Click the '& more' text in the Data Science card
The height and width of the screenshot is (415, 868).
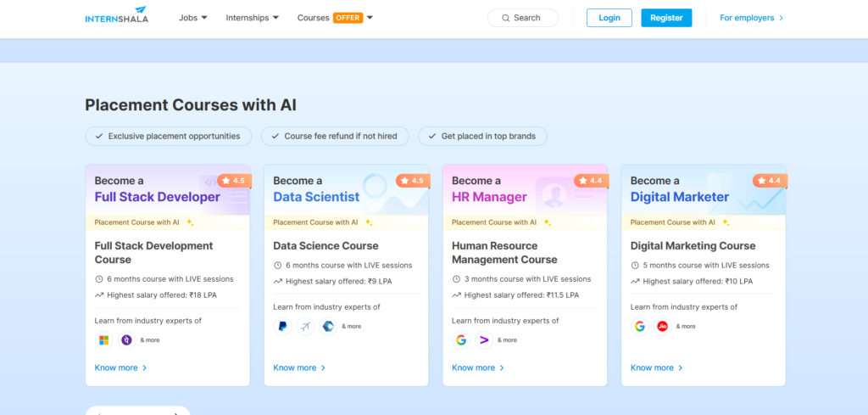click(x=352, y=327)
